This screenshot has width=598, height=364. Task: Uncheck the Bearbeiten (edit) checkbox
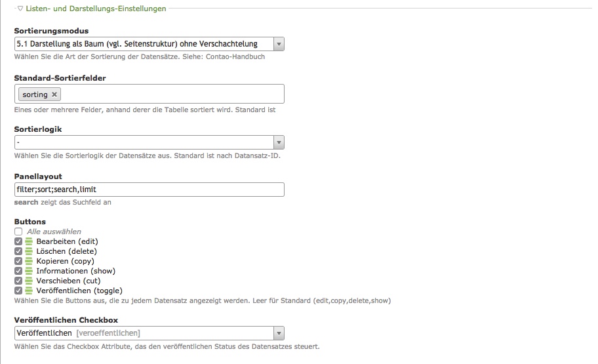(x=18, y=241)
